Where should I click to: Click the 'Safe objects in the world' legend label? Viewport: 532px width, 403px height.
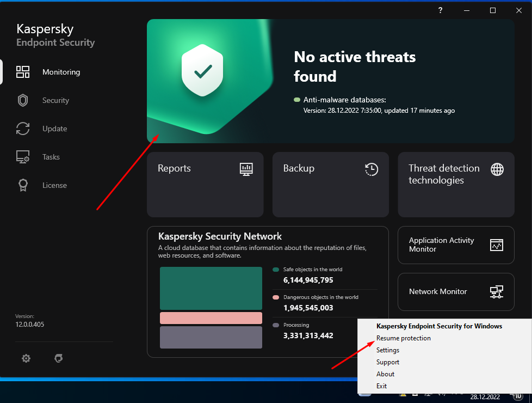pos(313,270)
